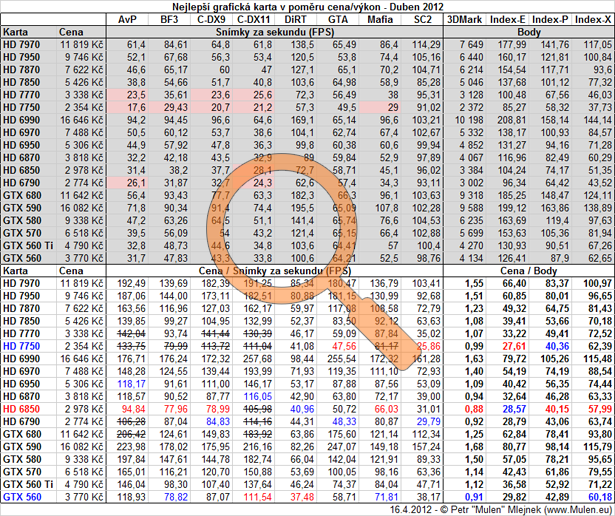Click the blue value '40,96'
Image resolution: width=615 pixels, height=516 pixels.
coord(302,409)
